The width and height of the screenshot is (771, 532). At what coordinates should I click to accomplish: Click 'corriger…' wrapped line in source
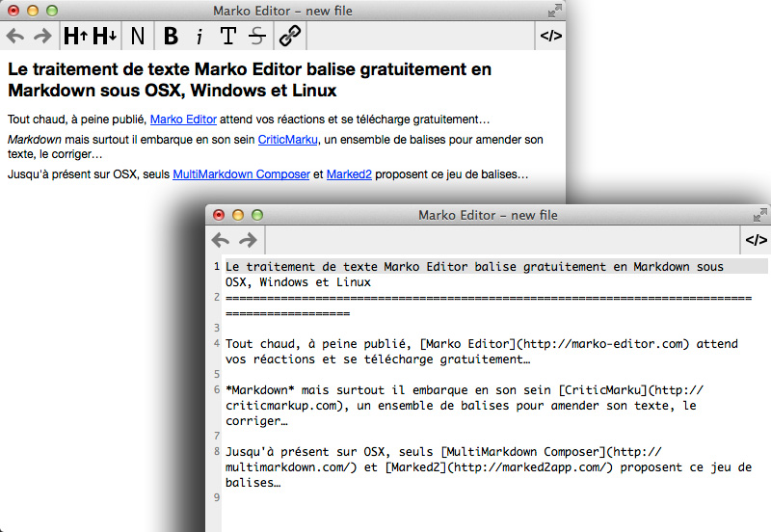pyautogui.click(x=256, y=421)
